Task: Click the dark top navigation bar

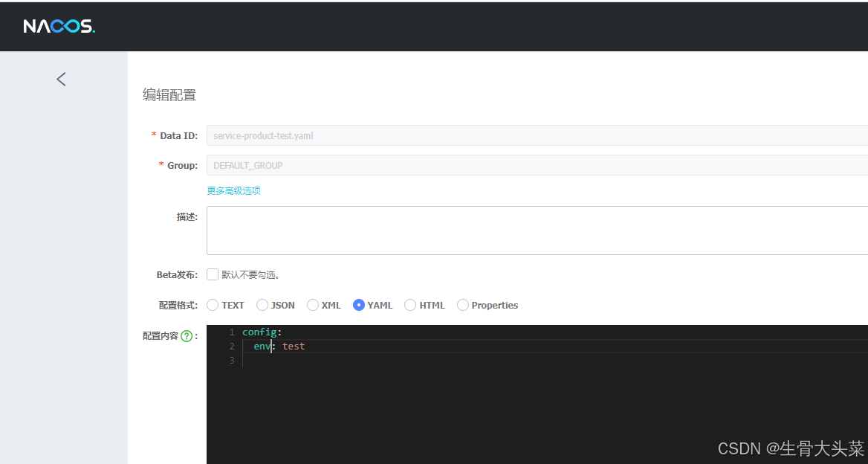Action: pyautogui.click(x=446, y=25)
